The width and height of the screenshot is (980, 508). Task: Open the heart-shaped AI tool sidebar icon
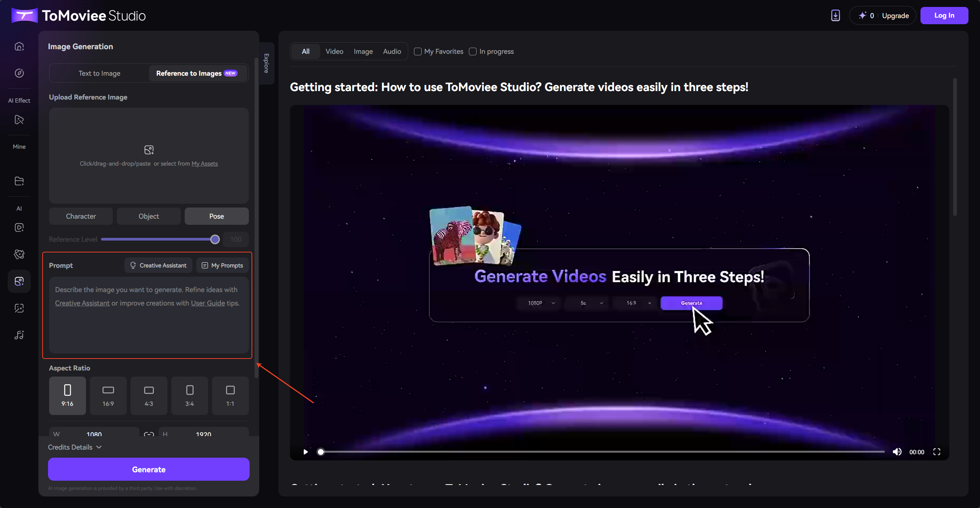click(x=19, y=254)
